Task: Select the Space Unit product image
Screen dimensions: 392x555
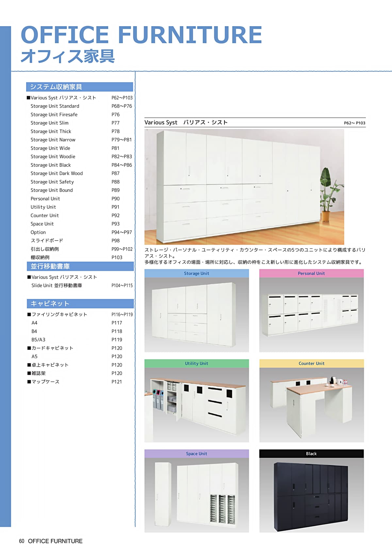Action: 196,495
